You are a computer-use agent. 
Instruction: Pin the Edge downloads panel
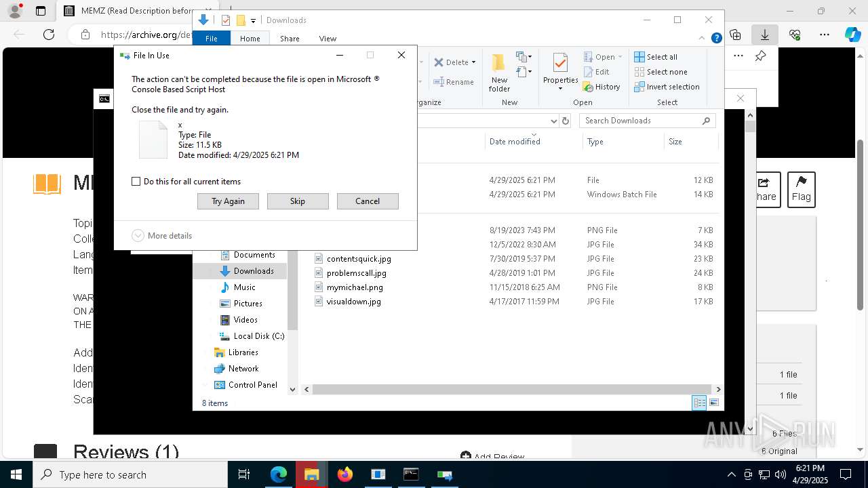pos(760,56)
